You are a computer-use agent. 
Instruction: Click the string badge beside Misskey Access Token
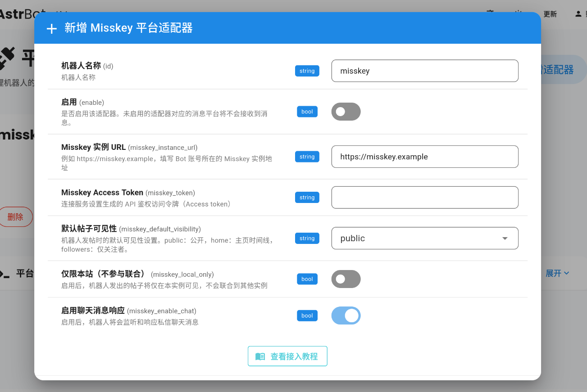[x=307, y=197]
